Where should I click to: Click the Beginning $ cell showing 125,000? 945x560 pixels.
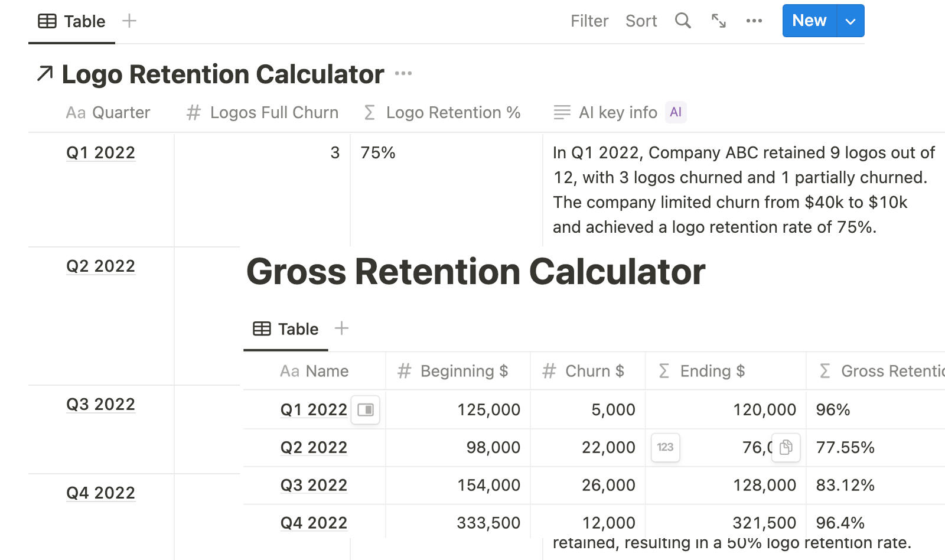[488, 409]
